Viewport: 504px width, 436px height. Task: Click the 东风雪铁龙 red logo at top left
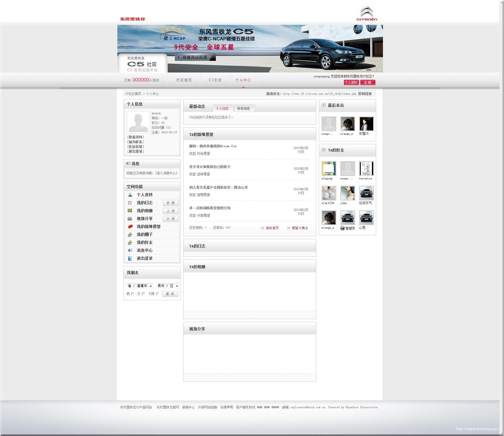click(133, 19)
